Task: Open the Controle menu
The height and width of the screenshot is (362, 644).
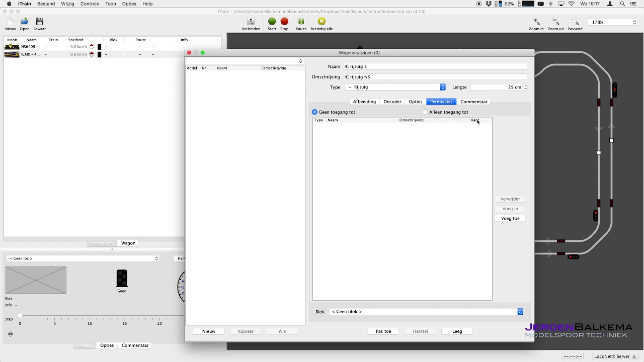Action: [x=90, y=4]
